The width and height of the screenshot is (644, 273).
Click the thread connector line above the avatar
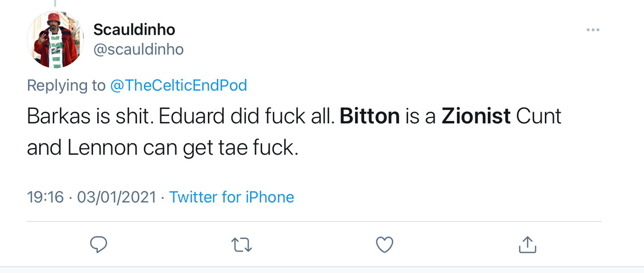55,3
